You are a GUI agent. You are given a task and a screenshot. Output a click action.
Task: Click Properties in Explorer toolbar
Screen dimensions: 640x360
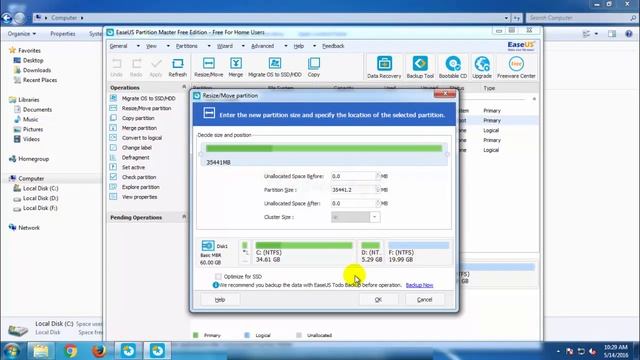(x=62, y=33)
